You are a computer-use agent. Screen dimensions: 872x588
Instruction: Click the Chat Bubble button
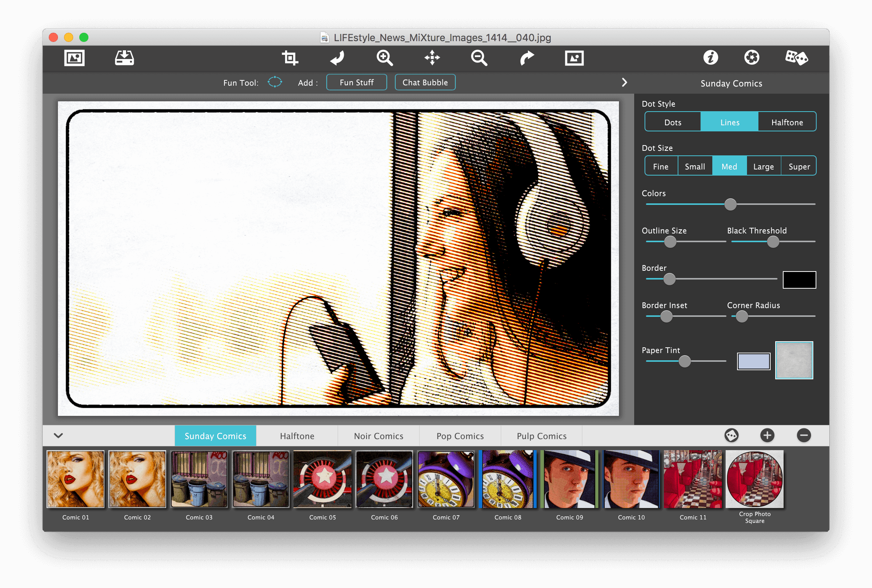point(425,82)
